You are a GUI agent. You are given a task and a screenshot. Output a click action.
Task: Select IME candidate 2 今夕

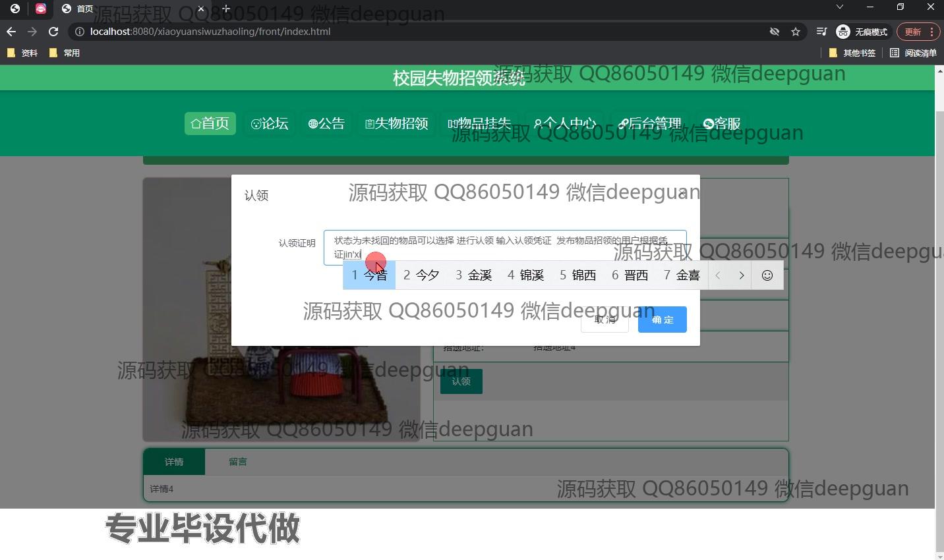click(x=421, y=275)
